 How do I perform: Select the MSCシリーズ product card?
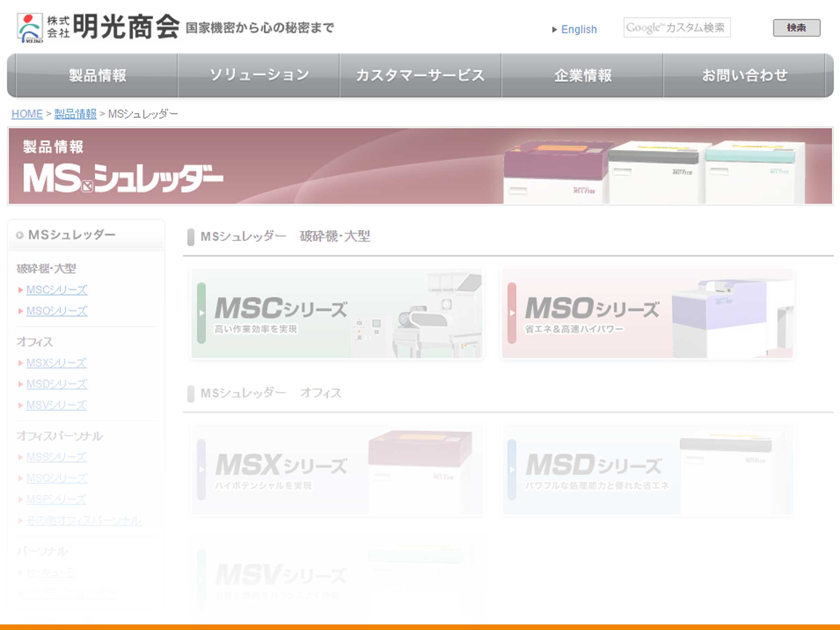(x=337, y=314)
